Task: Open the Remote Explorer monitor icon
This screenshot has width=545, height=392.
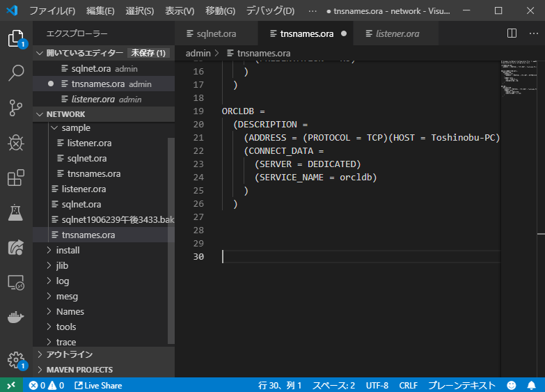Action: point(16,282)
